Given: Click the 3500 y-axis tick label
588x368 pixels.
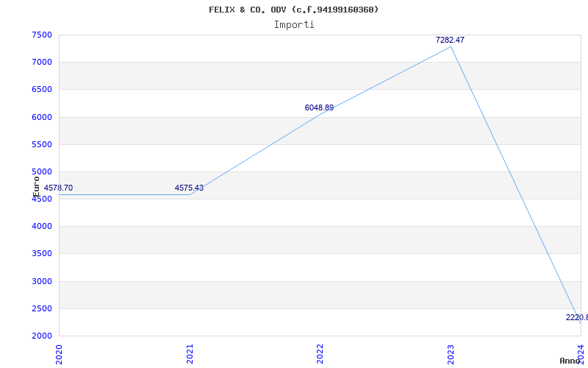Looking at the screenshot, I should 42,253.
